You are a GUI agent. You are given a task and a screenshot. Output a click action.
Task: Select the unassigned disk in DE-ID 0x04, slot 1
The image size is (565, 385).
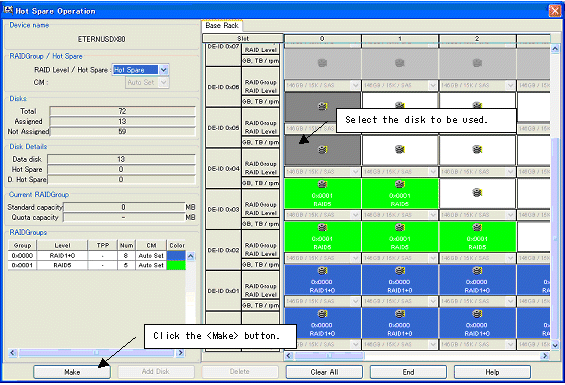coord(400,150)
